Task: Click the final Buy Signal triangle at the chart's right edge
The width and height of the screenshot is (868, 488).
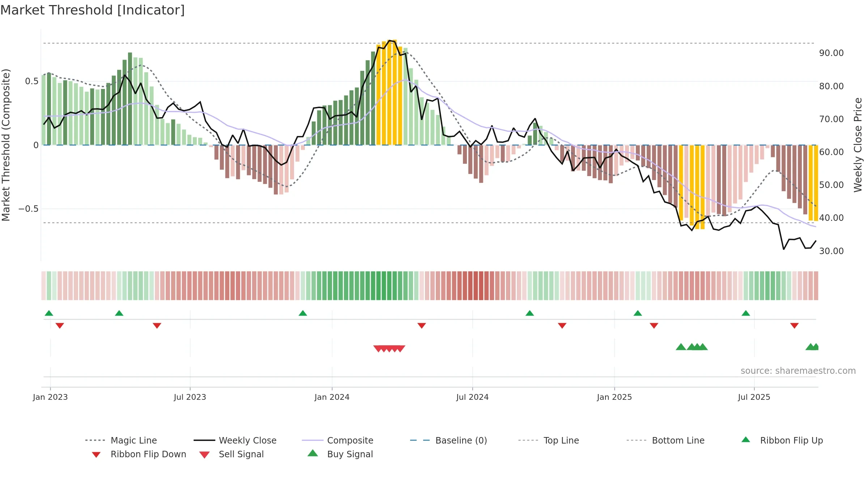Action: click(816, 347)
